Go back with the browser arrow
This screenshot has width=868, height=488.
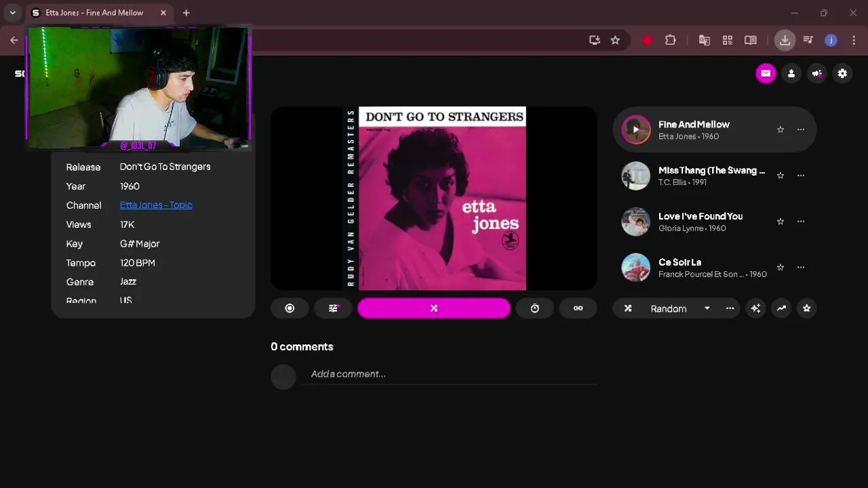14,41
